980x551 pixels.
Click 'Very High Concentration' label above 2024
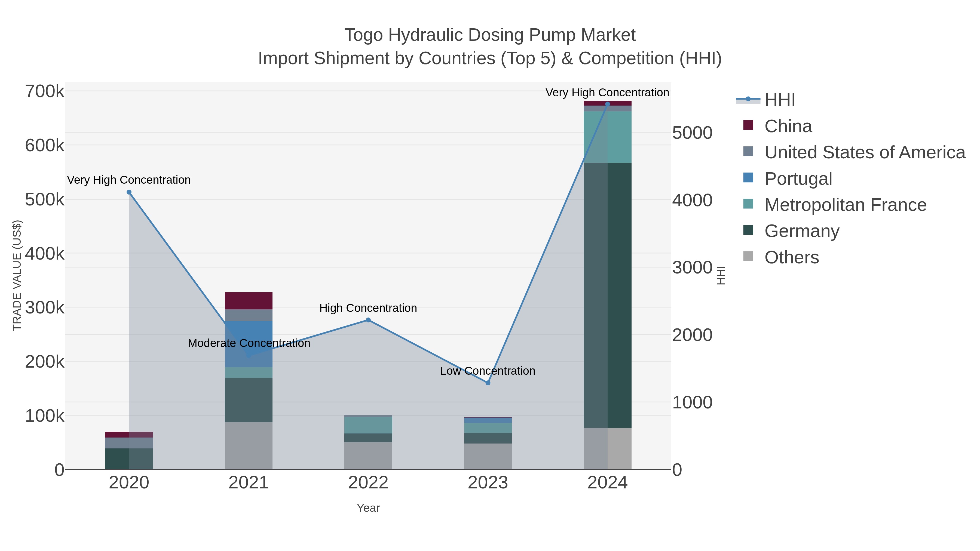608,93
